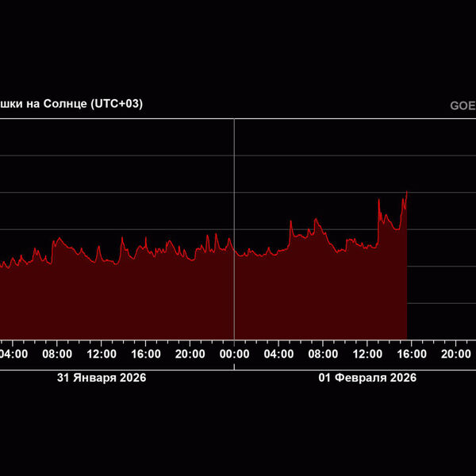Click the vertical midnight divider line
Screen dimensions: 476x476
234,198
